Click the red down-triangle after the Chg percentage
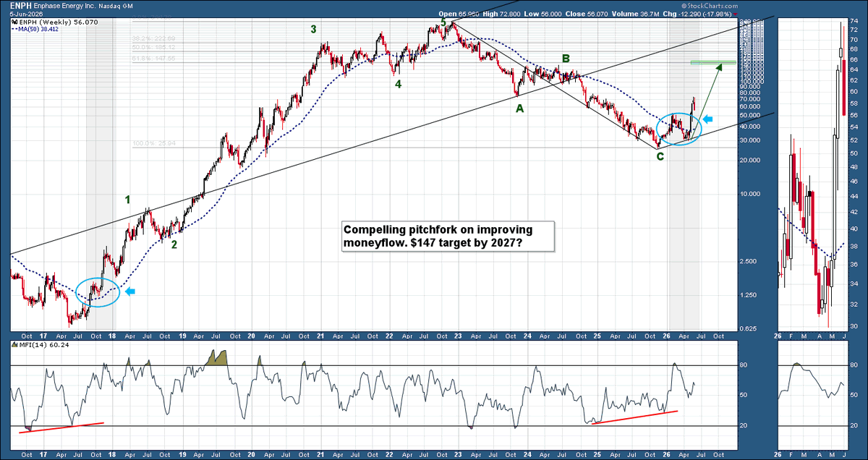Image resolution: width=868 pixels, height=460 pixels. click(736, 14)
